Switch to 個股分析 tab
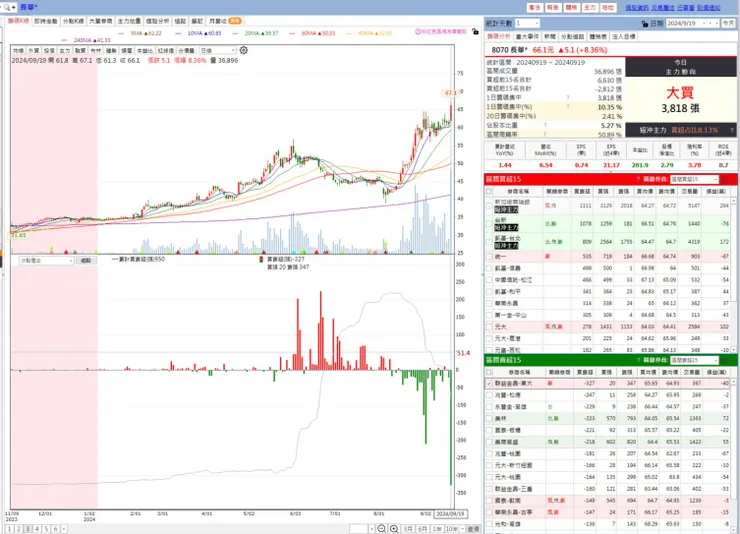740x534 pixels. click(x=157, y=21)
